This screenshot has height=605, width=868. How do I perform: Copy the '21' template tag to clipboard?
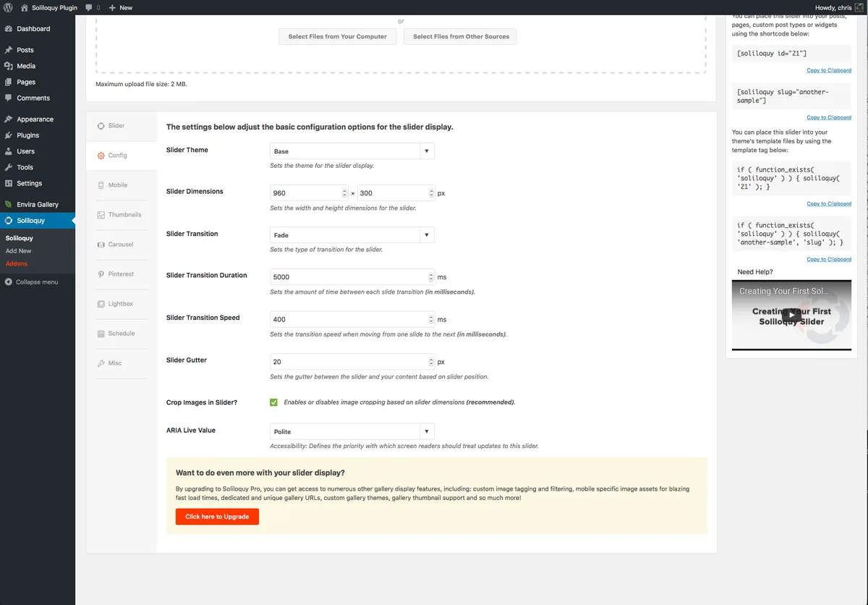[x=829, y=204]
